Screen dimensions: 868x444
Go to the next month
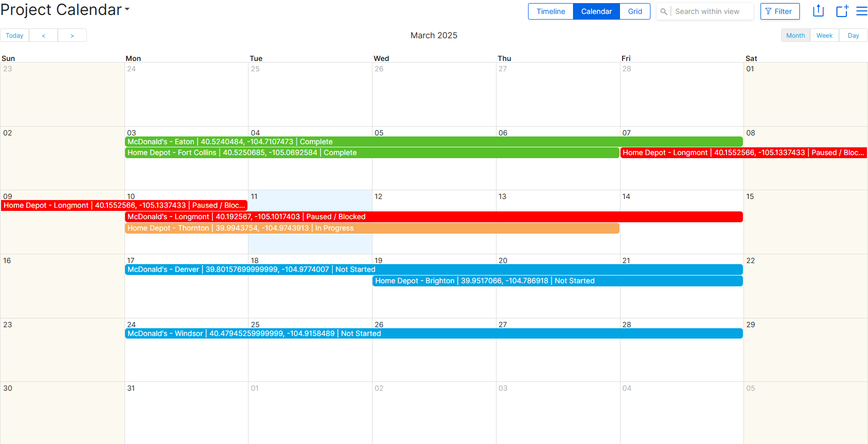(x=72, y=36)
